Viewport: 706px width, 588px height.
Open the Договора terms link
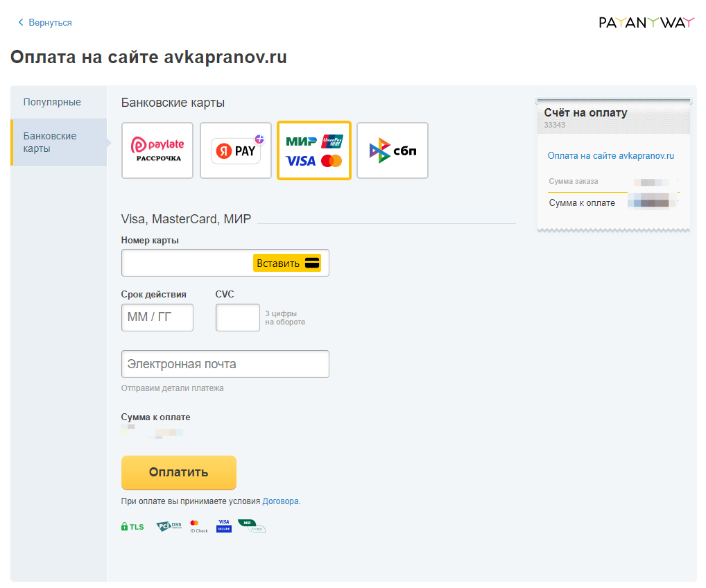tap(280, 501)
